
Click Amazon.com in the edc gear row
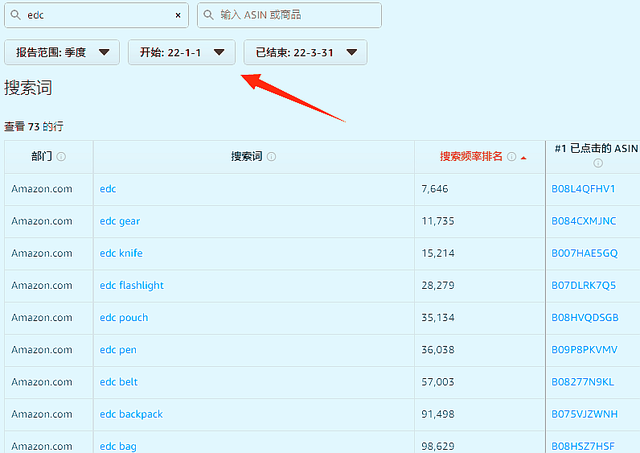tap(42, 221)
